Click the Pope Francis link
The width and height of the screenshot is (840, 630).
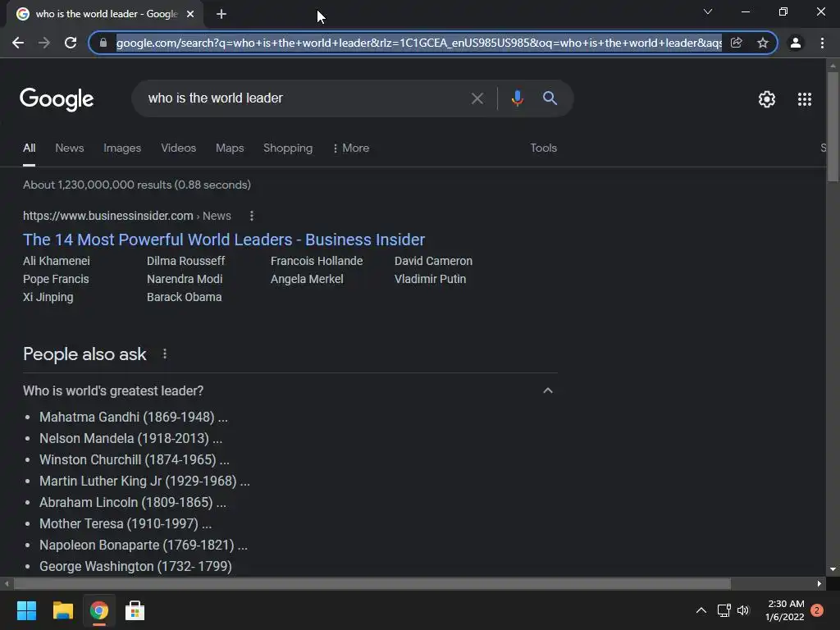[x=56, y=279]
